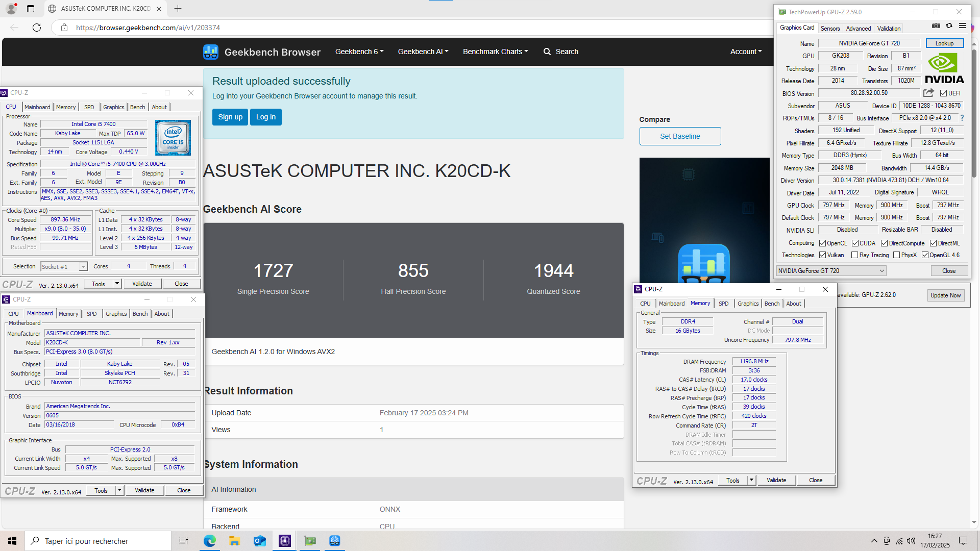Click the Geekbench Browser logo icon
980x551 pixels.
211,52
